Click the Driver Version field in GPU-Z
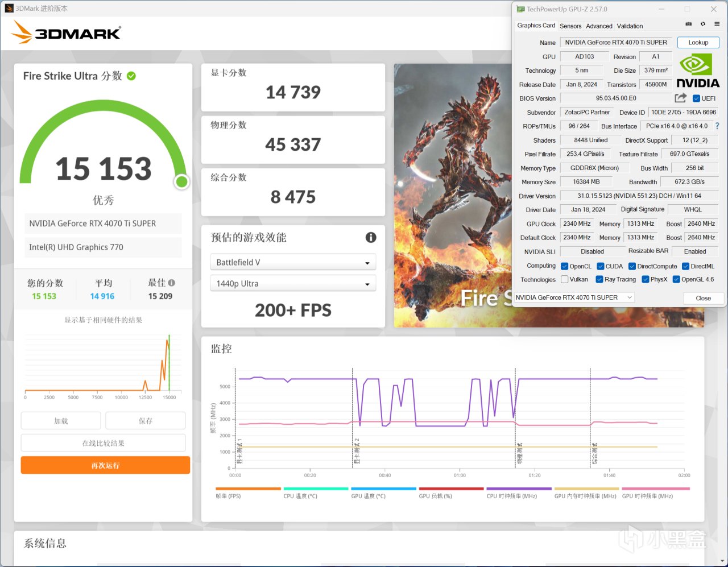The width and height of the screenshot is (728, 567). coord(639,196)
